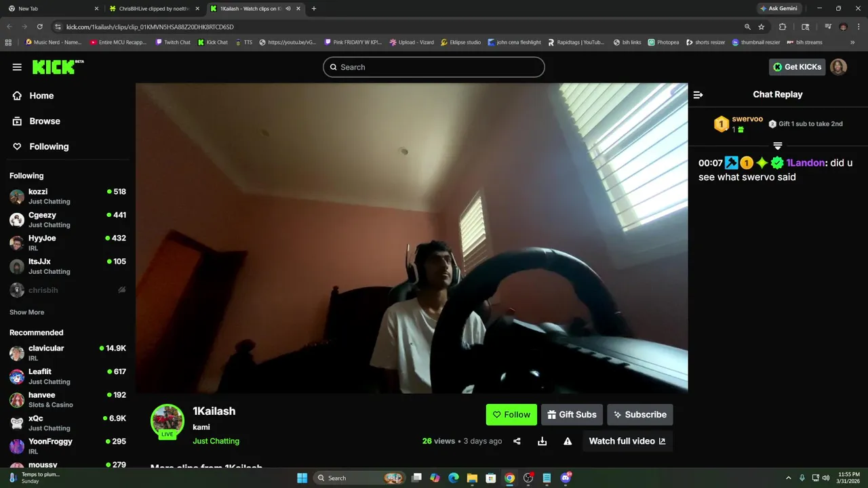This screenshot has width=868, height=488.
Task: Click Watch full video
Action: pos(627,441)
